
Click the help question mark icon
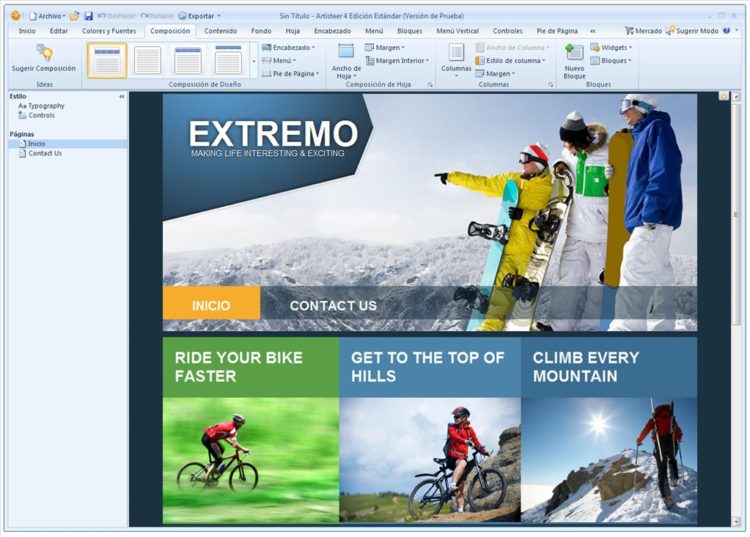726,31
